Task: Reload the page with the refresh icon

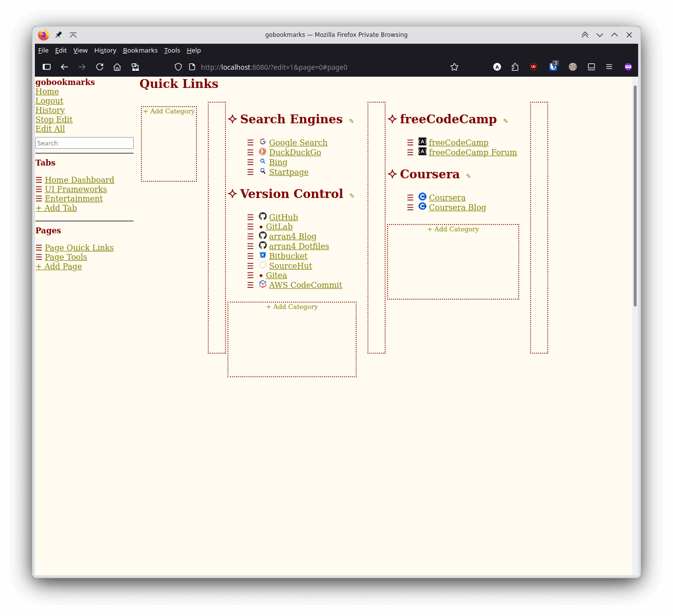Action: pos(100,67)
